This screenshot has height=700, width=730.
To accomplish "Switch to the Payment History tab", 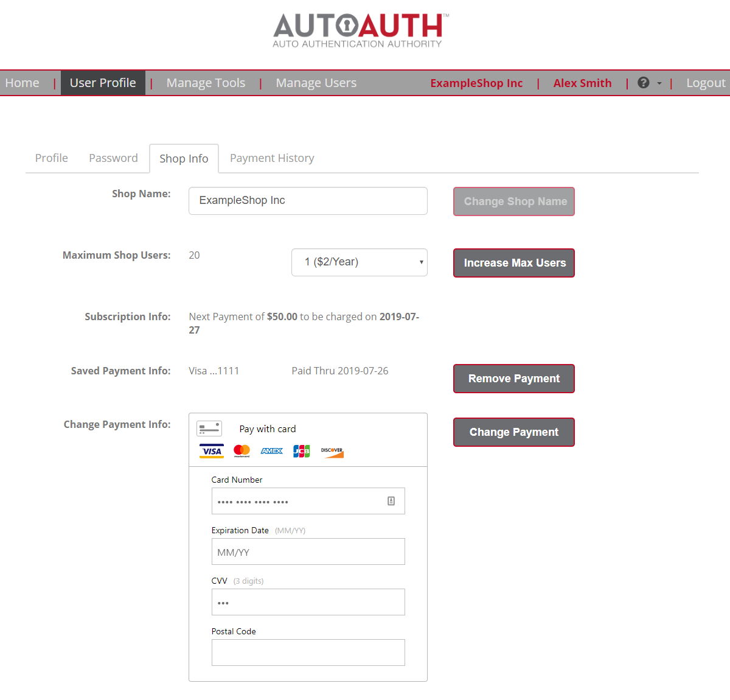I will coord(271,158).
